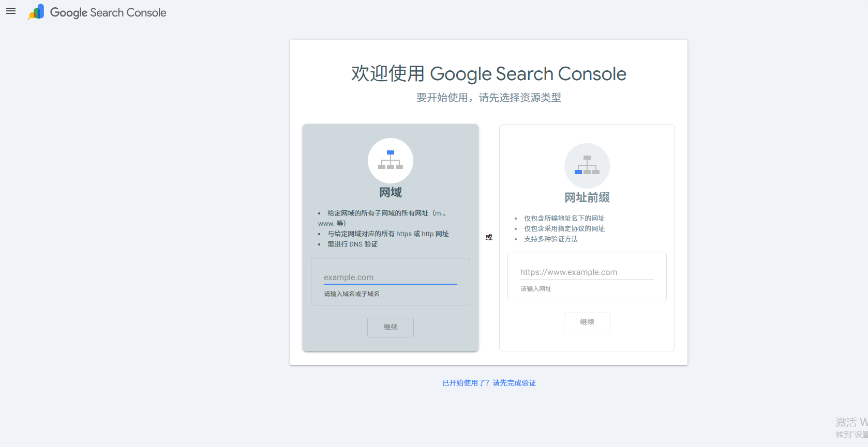Image resolution: width=868 pixels, height=447 pixels.
Task: Click the Google Search Console header title
Action: click(x=108, y=12)
